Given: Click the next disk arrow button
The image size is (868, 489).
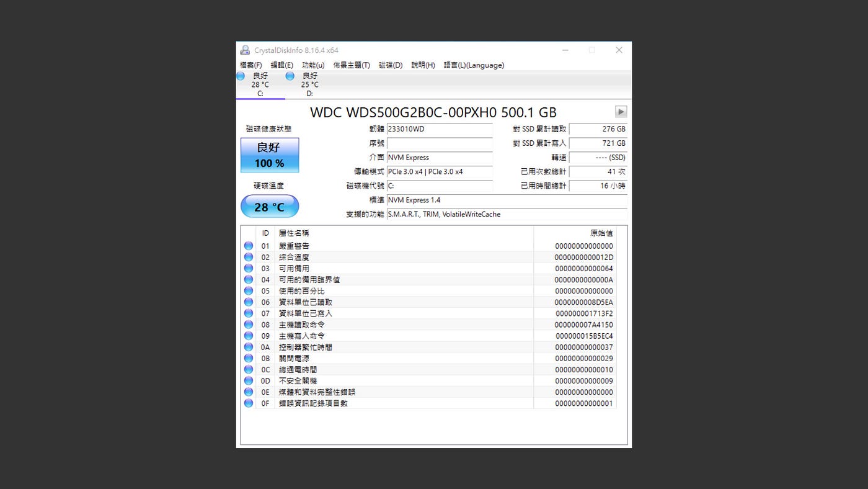Looking at the screenshot, I should coord(621,112).
